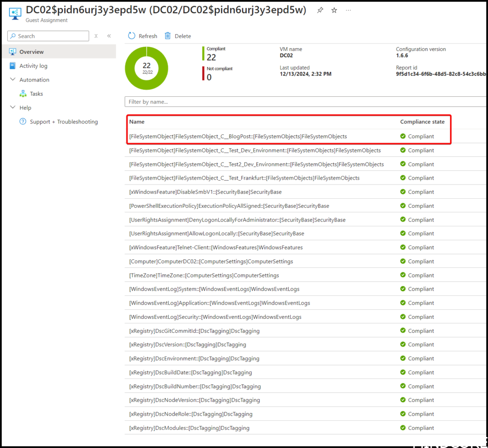The width and height of the screenshot is (488, 448).
Task: Click the Filter by name field
Action: (x=305, y=102)
